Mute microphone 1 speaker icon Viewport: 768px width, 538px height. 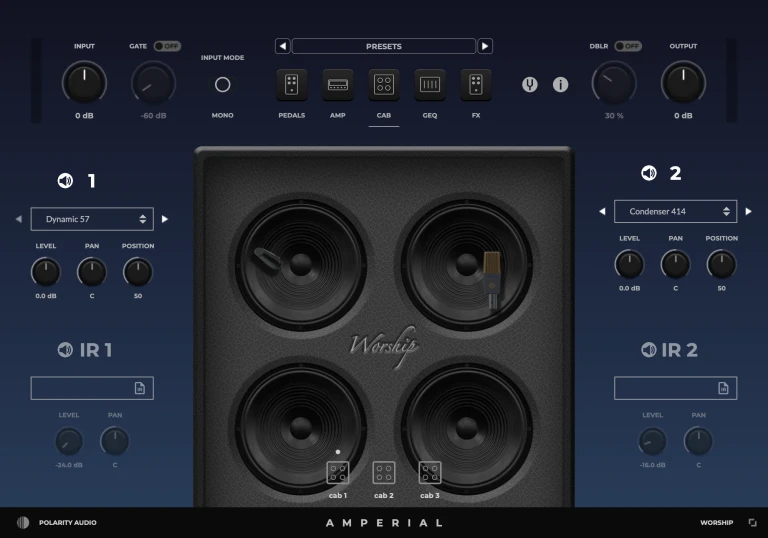(65, 181)
